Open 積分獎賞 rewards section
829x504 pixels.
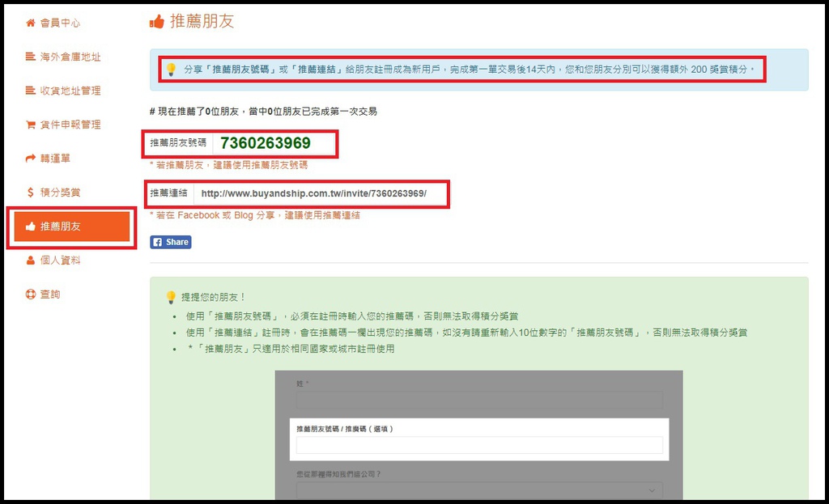pos(60,193)
